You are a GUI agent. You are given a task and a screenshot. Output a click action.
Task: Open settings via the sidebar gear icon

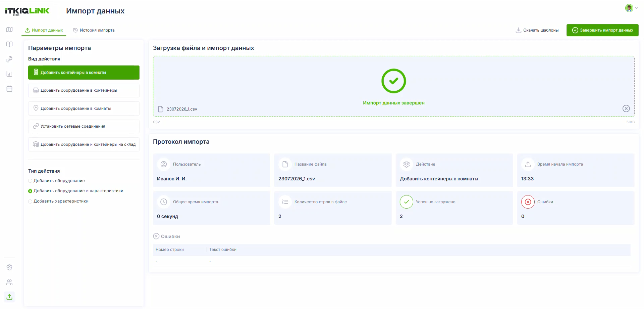pyautogui.click(x=9, y=267)
